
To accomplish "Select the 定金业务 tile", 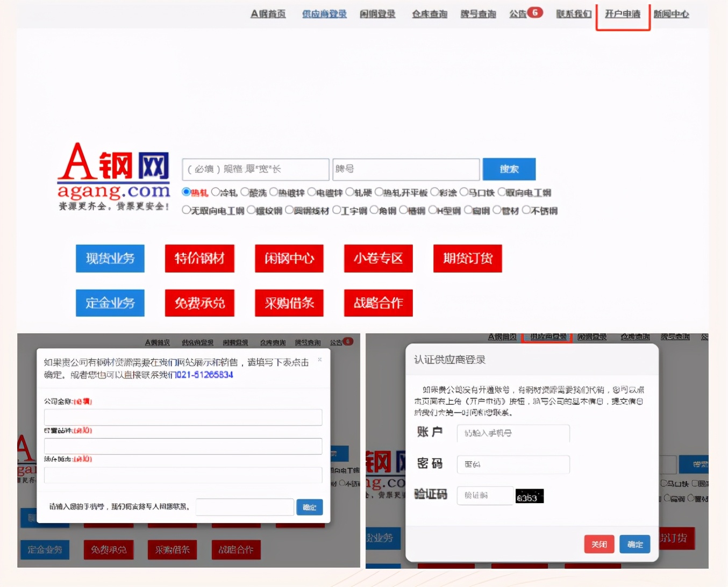I will point(110,303).
